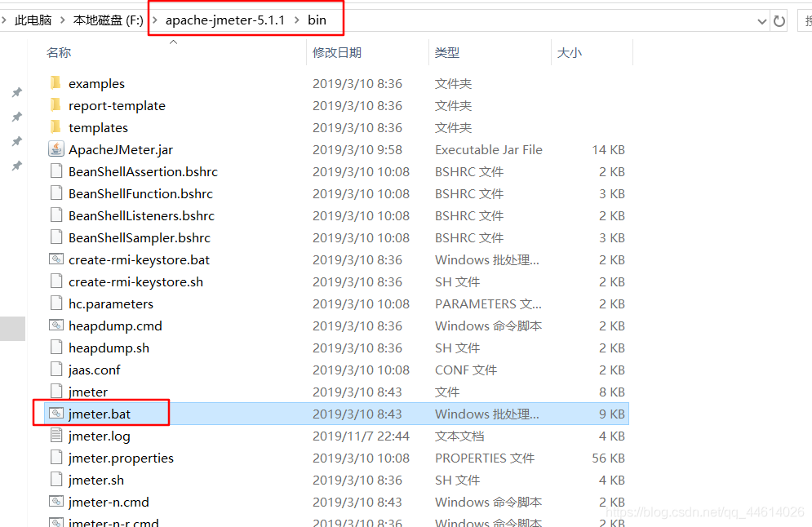Select the BeanShellFunction.bshrc file name
This screenshot has height=527, width=812.
(x=141, y=193)
